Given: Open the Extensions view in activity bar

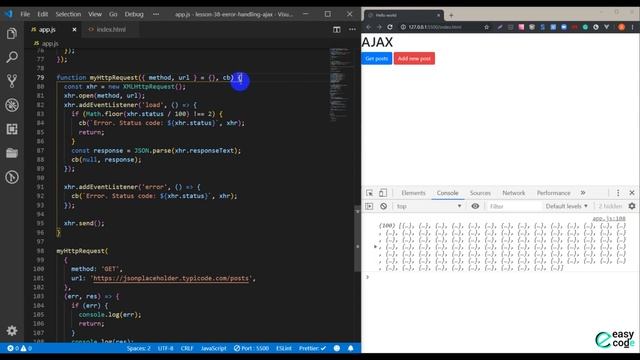Looking at the screenshot, I should click(12, 129).
